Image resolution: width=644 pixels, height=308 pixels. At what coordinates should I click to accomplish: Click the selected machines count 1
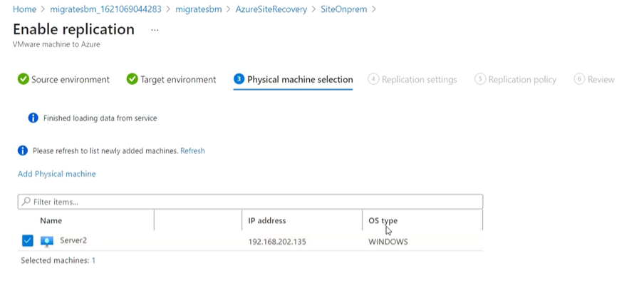click(93, 260)
